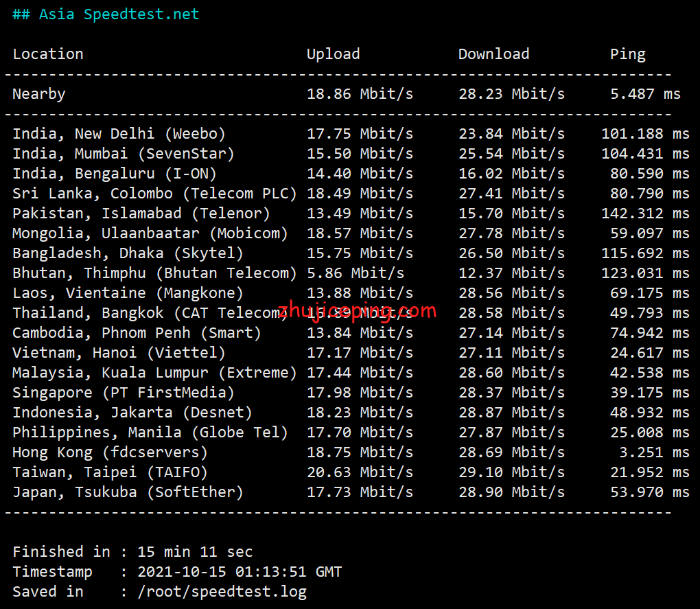Click Jakarta upload 18.23 Mbit/s
Screen dimensions: 700x609
click(360, 413)
